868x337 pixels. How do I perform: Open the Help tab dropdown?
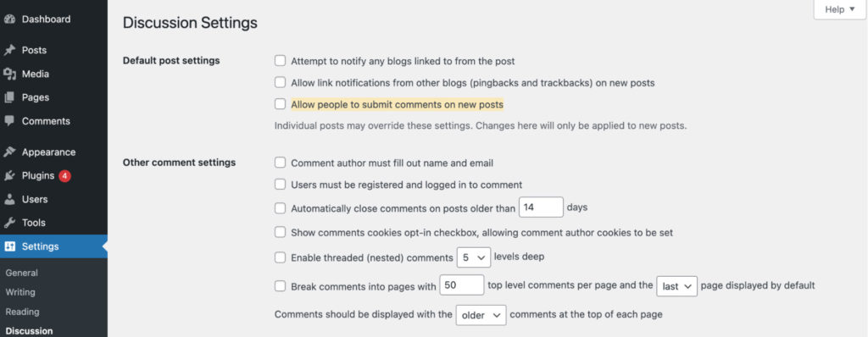tap(840, 9)
